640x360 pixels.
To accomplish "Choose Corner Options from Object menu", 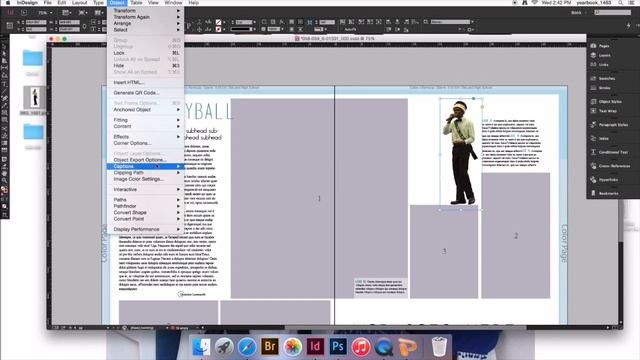I will coord(145,143).
